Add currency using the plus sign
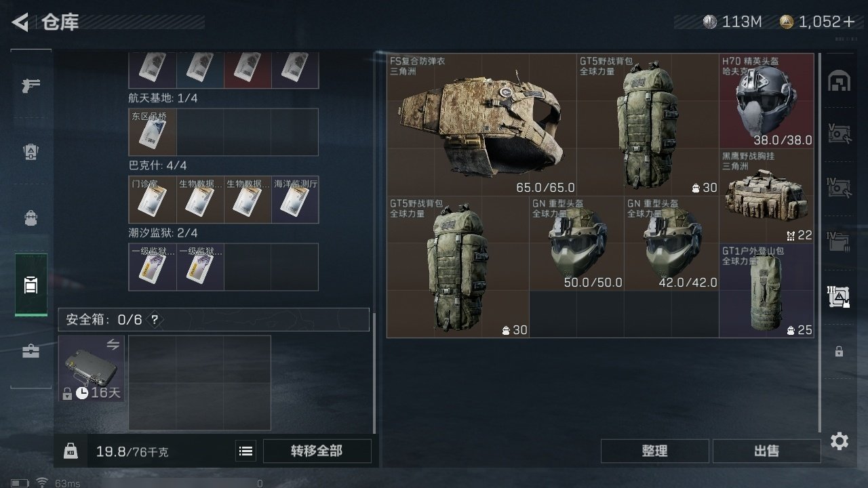868x488 pixels. [849, 22]
